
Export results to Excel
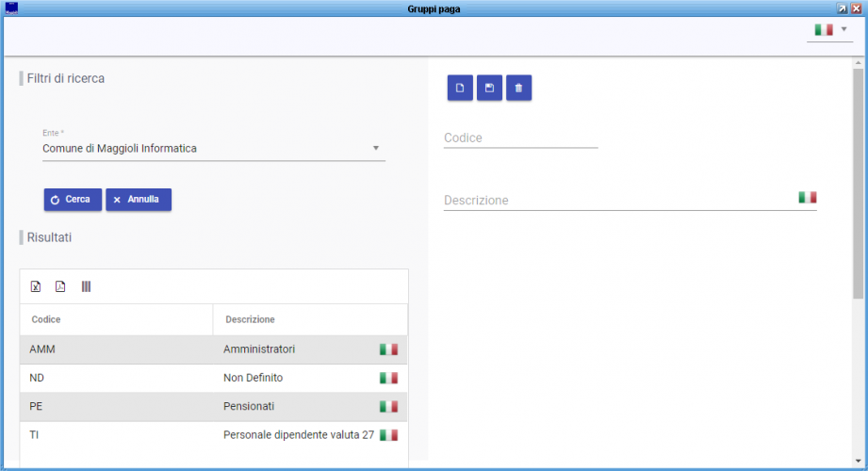[36, 286]
